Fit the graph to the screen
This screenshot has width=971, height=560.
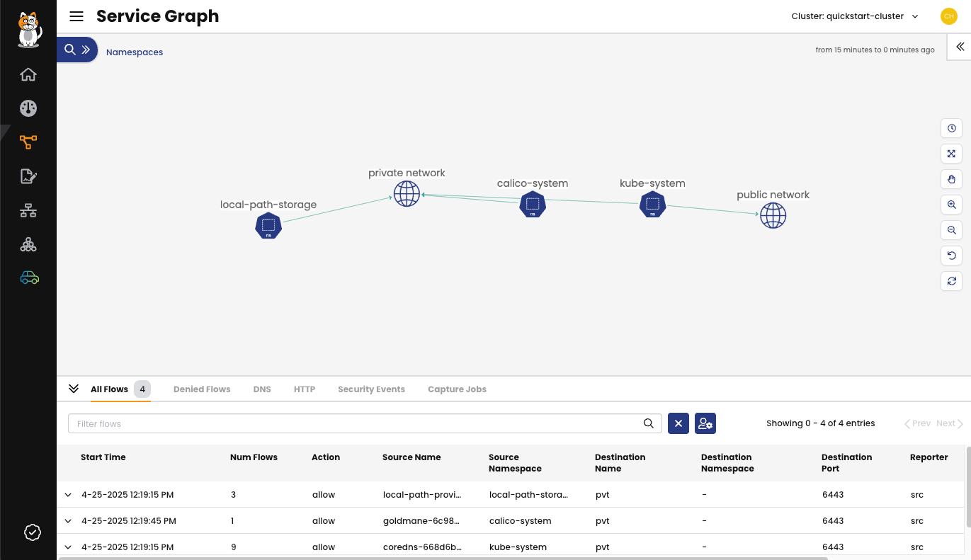point(951,154)
